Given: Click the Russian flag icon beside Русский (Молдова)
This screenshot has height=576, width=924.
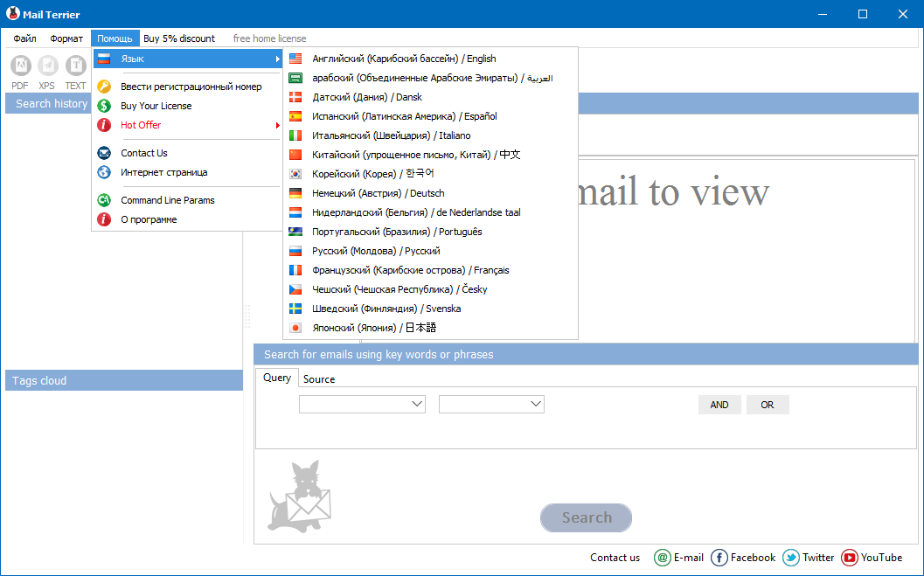Looking at the screenshot, I should coord(295,251).
